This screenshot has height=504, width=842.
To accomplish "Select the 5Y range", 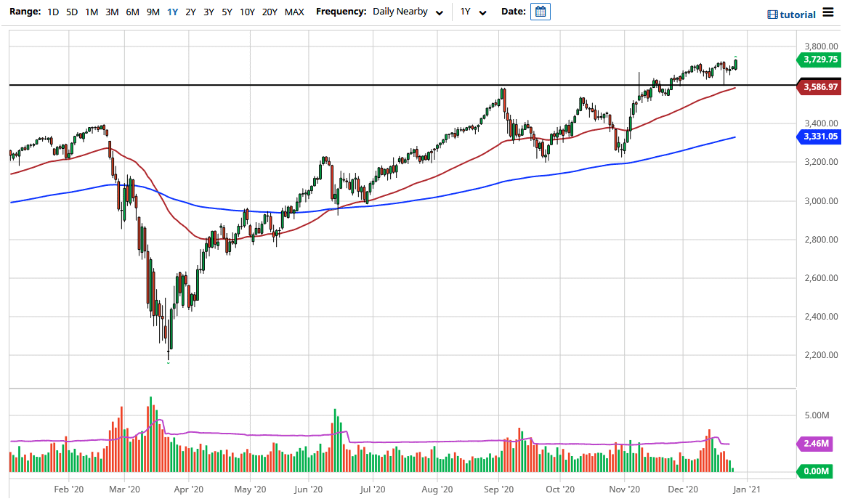I will click(x=226, y=12).
